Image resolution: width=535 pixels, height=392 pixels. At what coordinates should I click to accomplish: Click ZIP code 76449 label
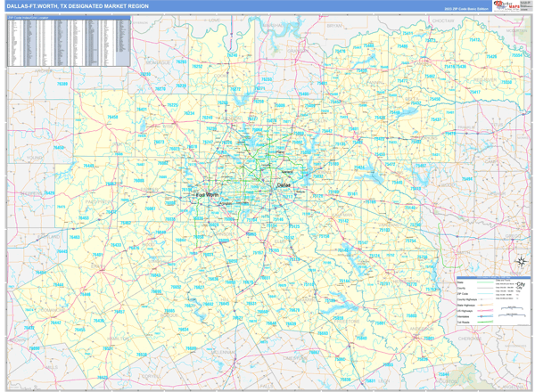(x=88, y=166)
